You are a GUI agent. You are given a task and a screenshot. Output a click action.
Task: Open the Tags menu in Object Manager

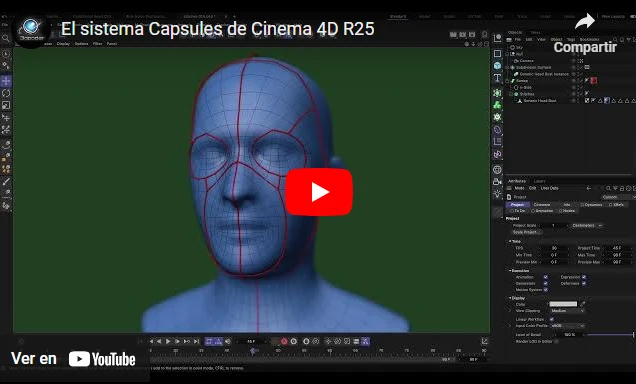571,39
